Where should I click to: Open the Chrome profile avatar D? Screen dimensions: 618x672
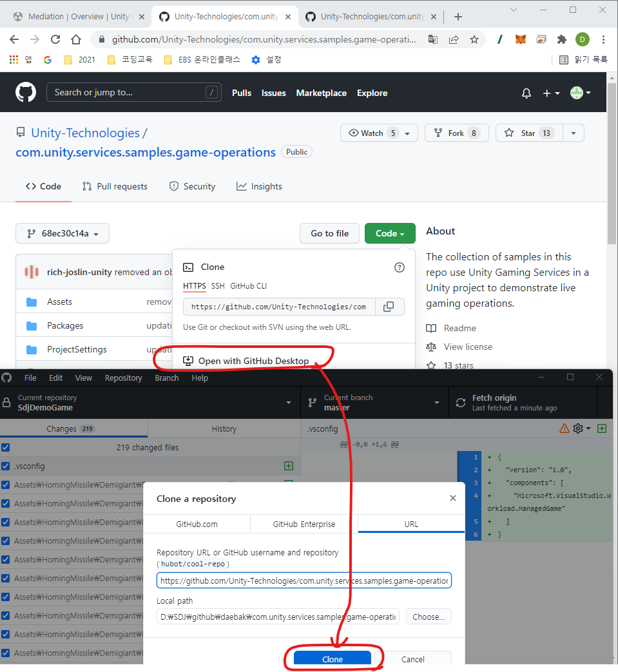[583, 39]
